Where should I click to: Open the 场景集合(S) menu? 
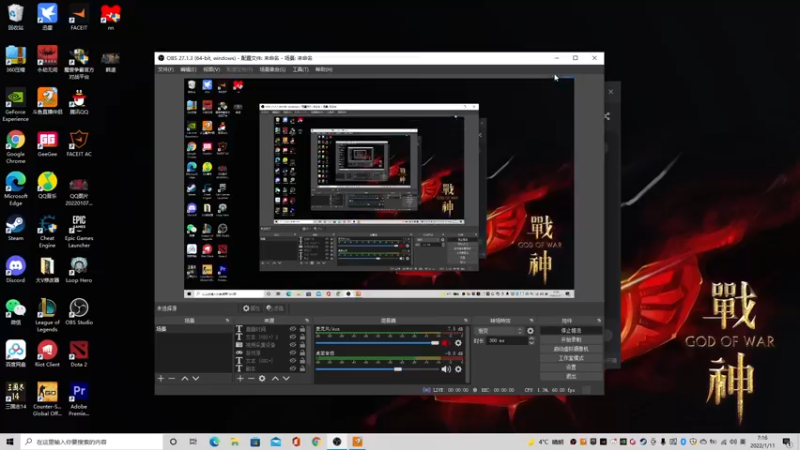pyautogui.click(x=272, y=69)
